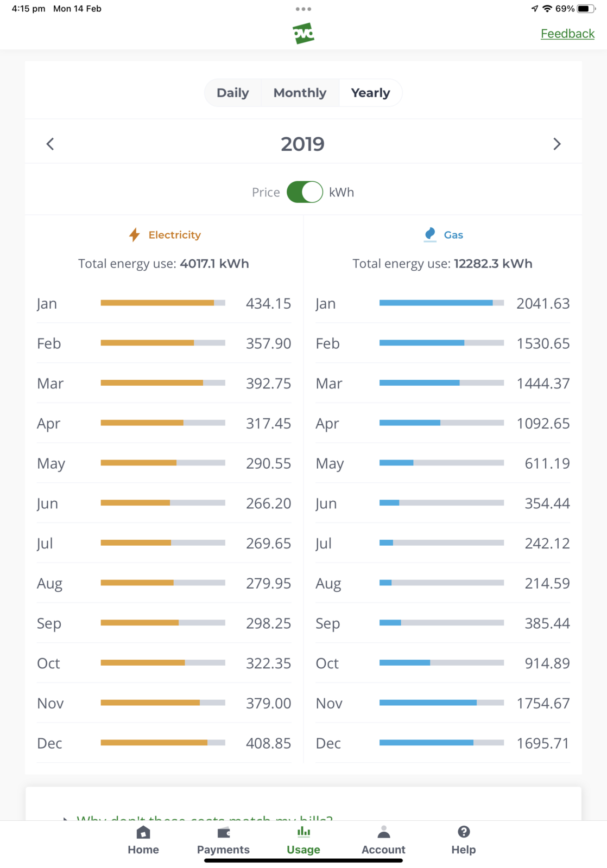Image resolution: width=607 pixels, height=868 pixels.
Task: Select the Usage chart icon
Action: click(x=303, y=832)
